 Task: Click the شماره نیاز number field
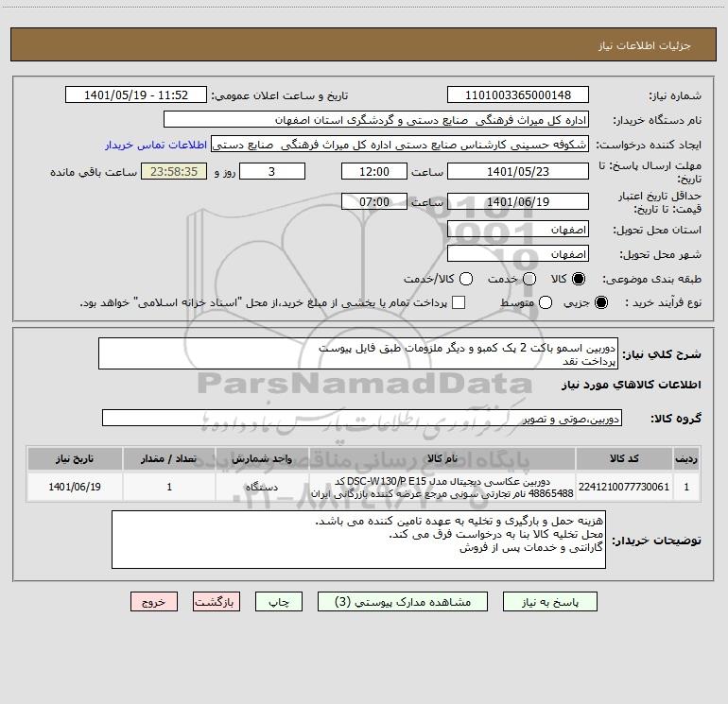pos(518,95)
